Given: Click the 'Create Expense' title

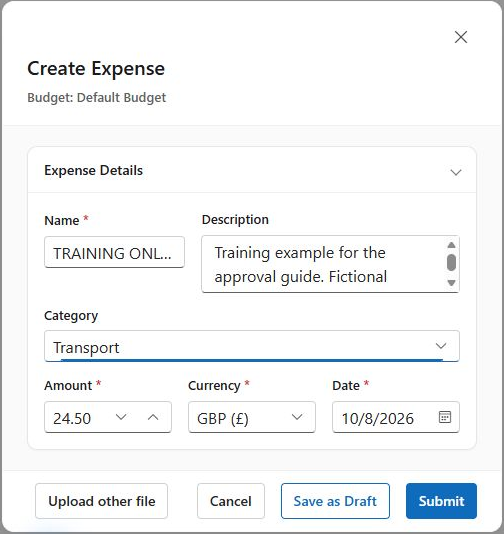Looking at the screenshot, I should (96, 68).
